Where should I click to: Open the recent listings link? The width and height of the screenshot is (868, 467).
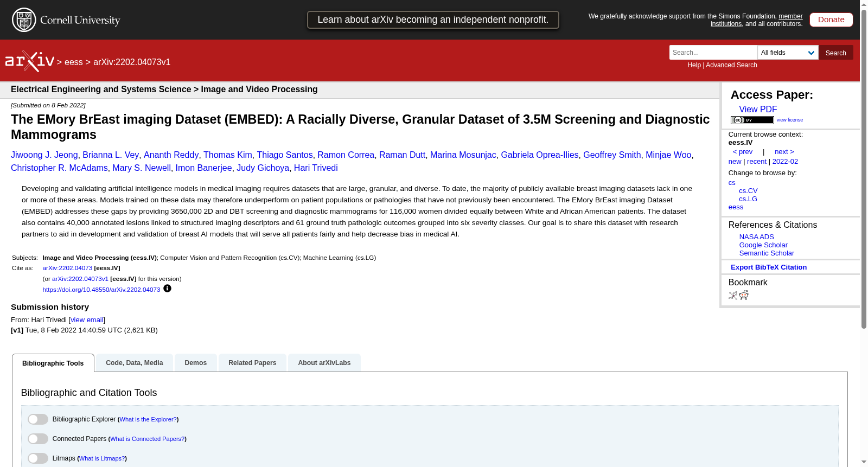[x=757, y=162]
